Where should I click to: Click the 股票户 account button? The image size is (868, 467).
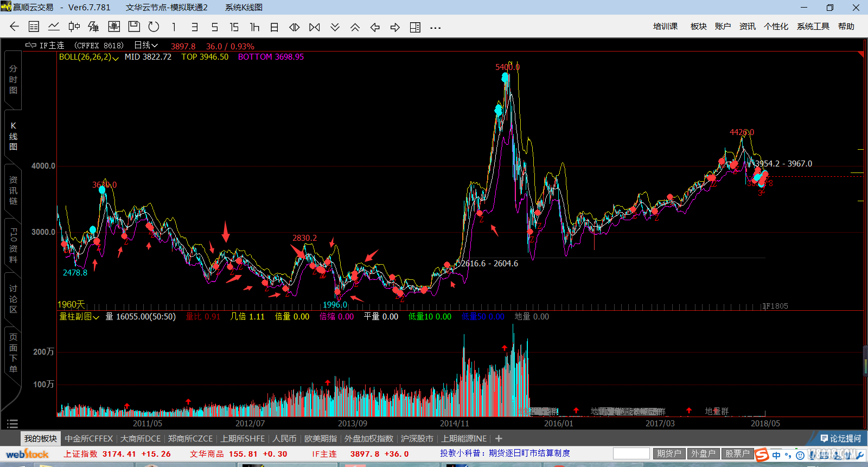[738, 453]
